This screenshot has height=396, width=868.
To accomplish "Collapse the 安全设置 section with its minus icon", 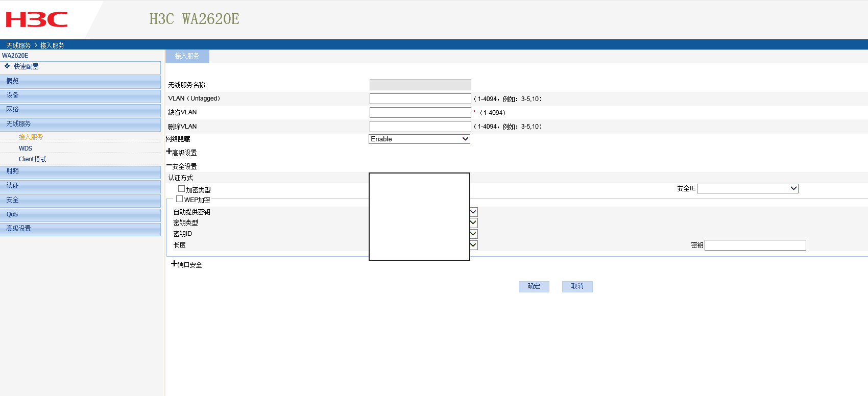I will (x=169, y=165).
